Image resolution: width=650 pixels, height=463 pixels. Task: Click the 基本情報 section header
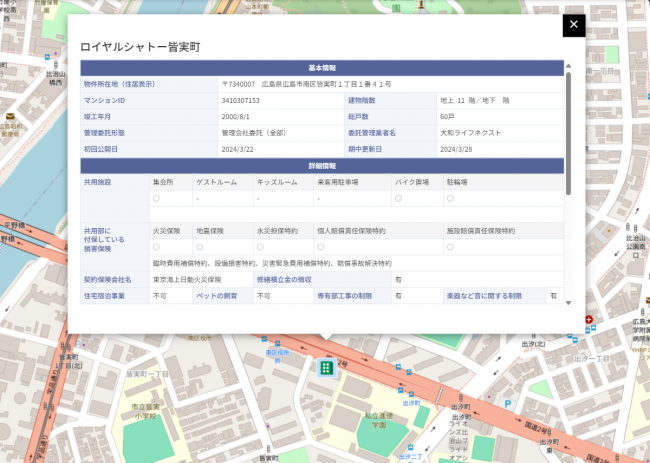pos(322,69)
